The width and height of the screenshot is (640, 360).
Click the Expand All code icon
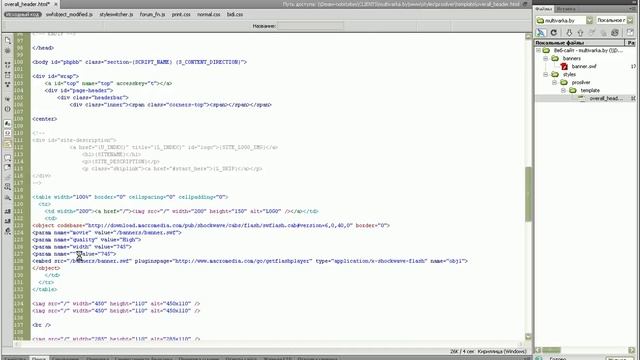pos(8,84)
